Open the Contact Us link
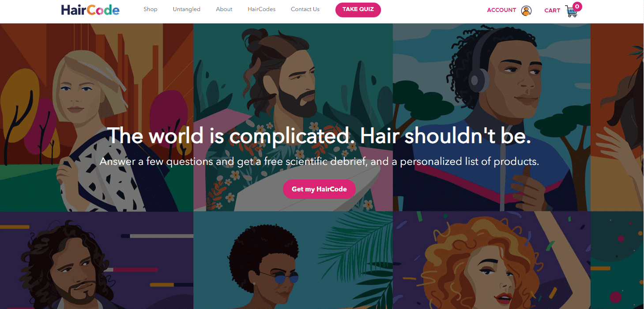This screenshot has width=644, height=309. pyautogui.click(x=305, y=9)
